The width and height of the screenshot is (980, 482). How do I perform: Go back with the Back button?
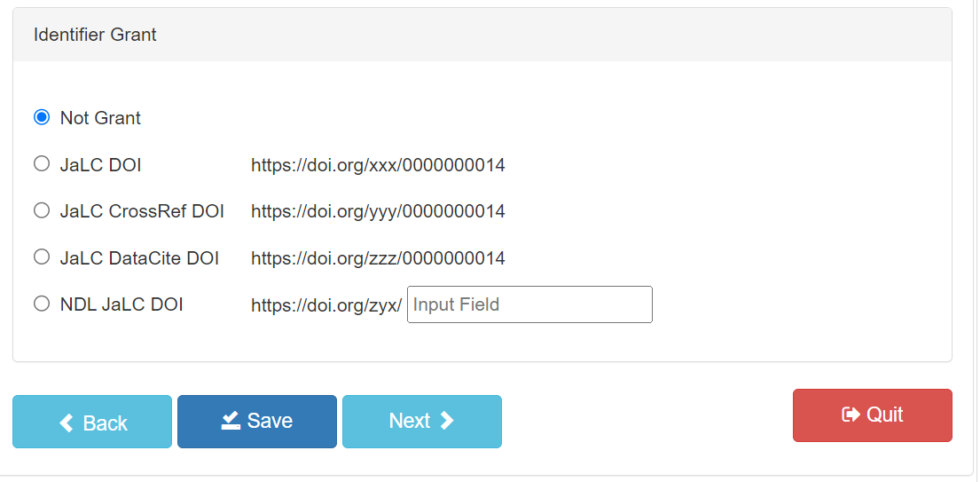coord(92,422)
